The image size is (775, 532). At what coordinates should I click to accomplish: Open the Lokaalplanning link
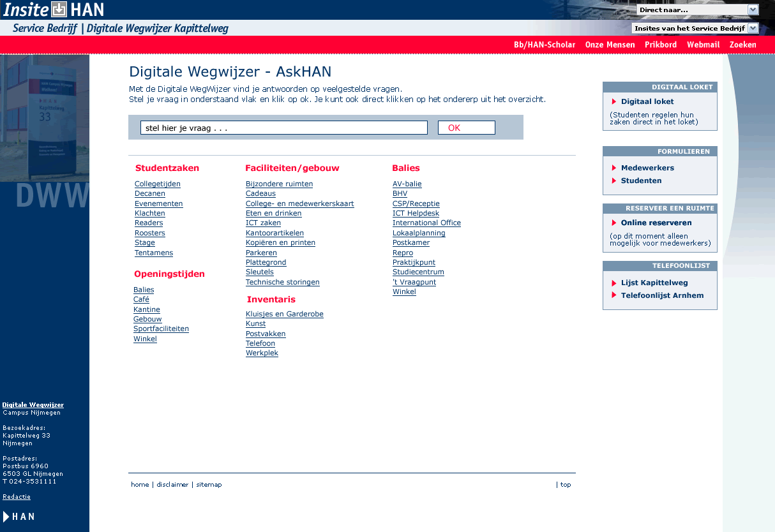pos(419,233)
